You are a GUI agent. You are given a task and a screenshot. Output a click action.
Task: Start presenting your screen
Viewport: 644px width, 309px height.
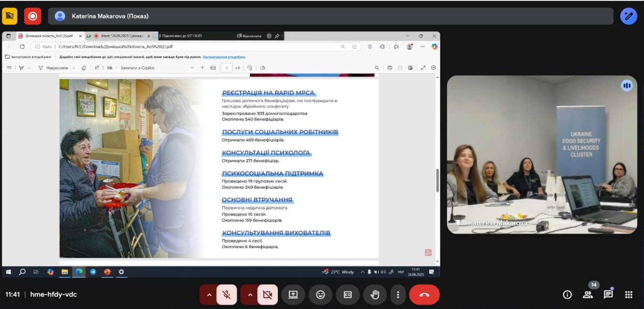293,295
